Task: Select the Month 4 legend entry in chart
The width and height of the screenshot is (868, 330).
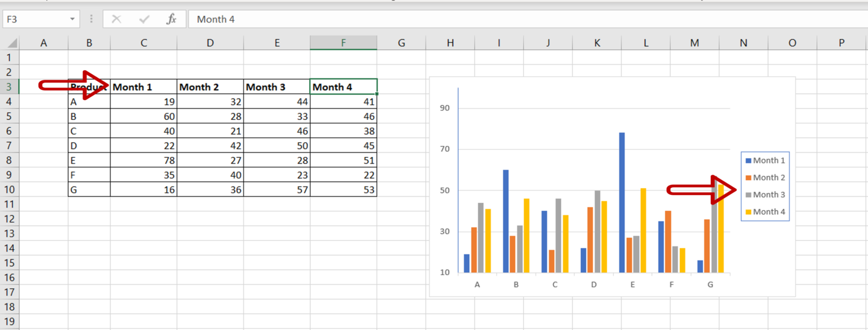Action: [x=766, y=211]
